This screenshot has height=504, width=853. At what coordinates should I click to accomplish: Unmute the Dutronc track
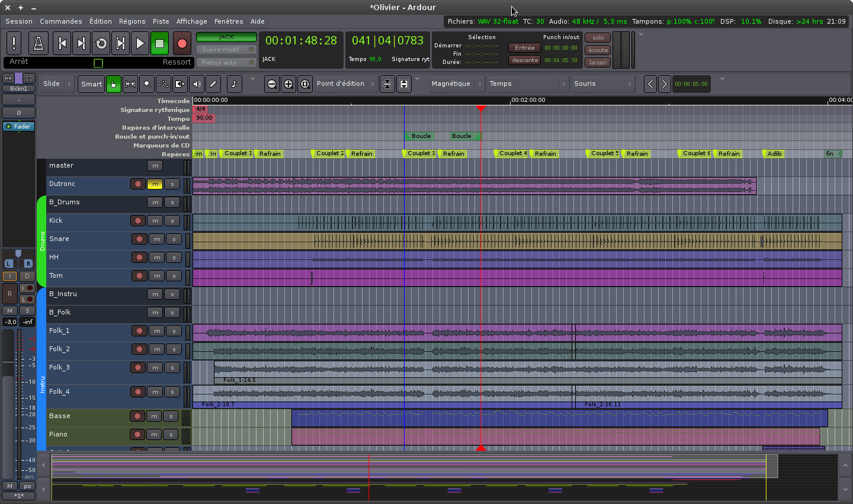click(x=155, y=184)
